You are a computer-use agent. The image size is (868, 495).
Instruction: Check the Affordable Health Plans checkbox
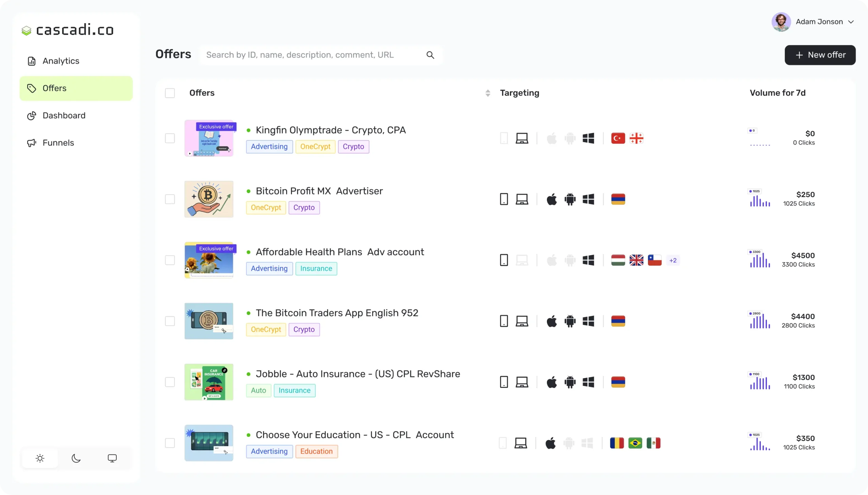click(170, 261)
